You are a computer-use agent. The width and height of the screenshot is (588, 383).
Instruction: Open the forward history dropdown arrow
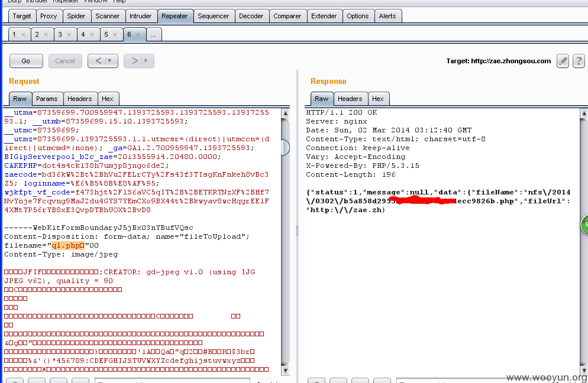[146, 61]
